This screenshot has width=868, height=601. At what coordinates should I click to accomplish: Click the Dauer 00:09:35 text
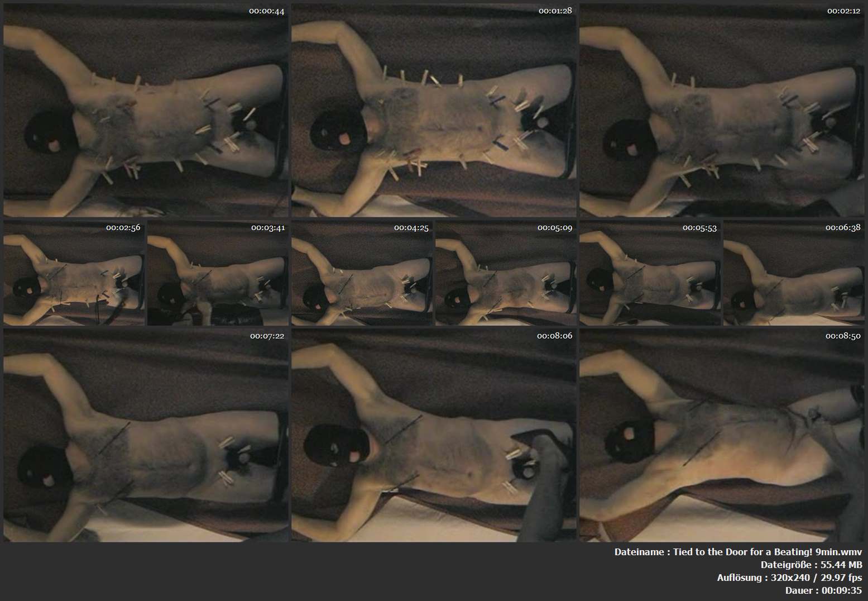[x=823, y=590]
